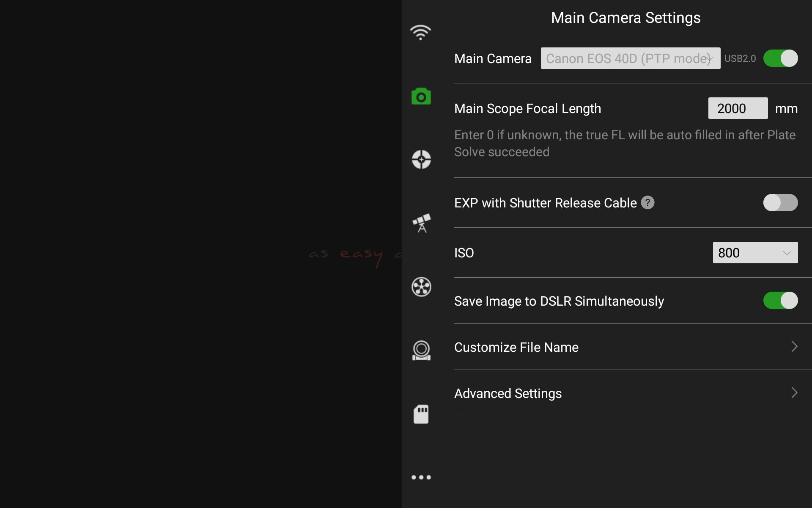Open the telescope mount settings icon

click(x=421, y=223)
